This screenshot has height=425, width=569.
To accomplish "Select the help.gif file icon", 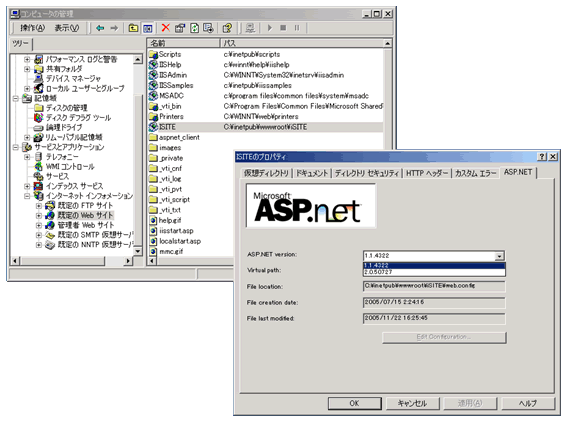I will [153, 220].
